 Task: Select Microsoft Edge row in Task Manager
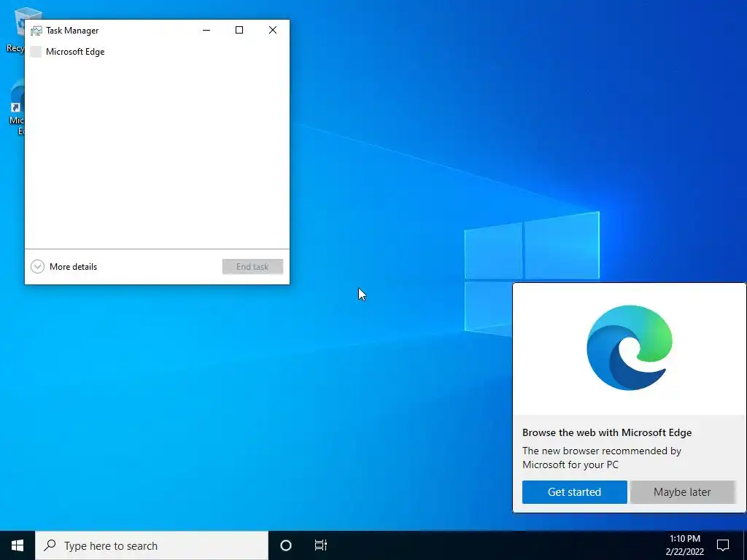157,52
